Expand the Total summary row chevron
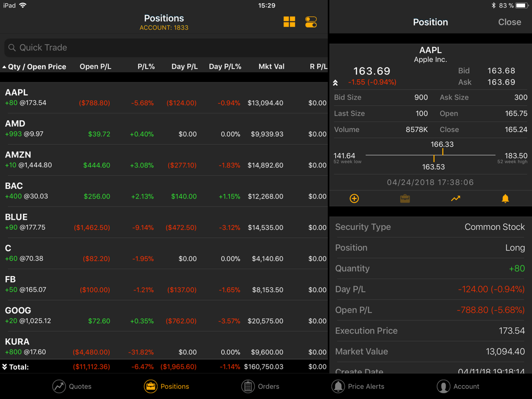532x399 pixels. [x=4, y=367]
